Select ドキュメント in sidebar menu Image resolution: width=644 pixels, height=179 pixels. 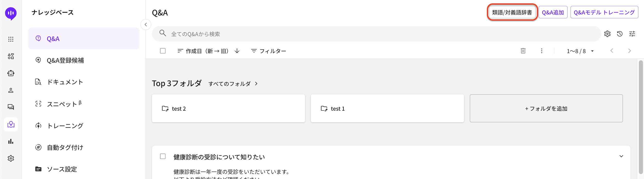coord(65,82)
